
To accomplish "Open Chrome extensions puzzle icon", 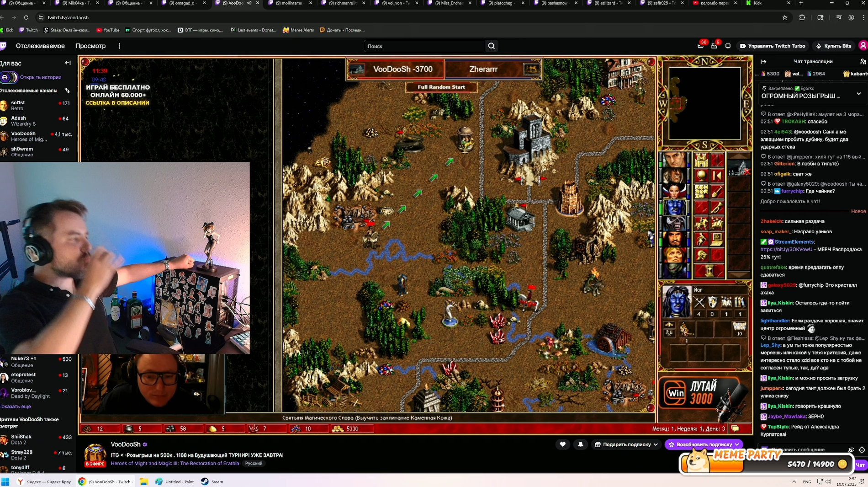I will (x=802, y=17).
